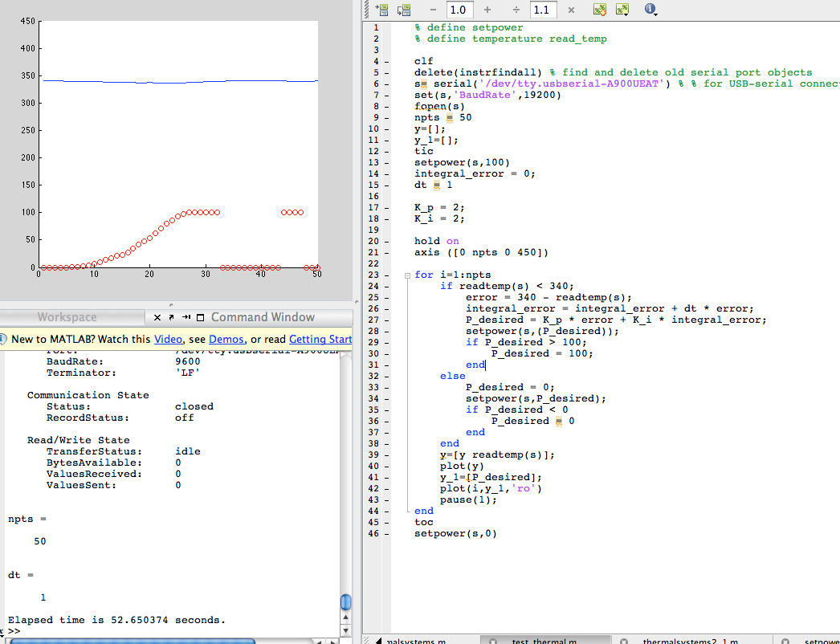Open the publish-to-help info icon menu

(x=650, y=10)
